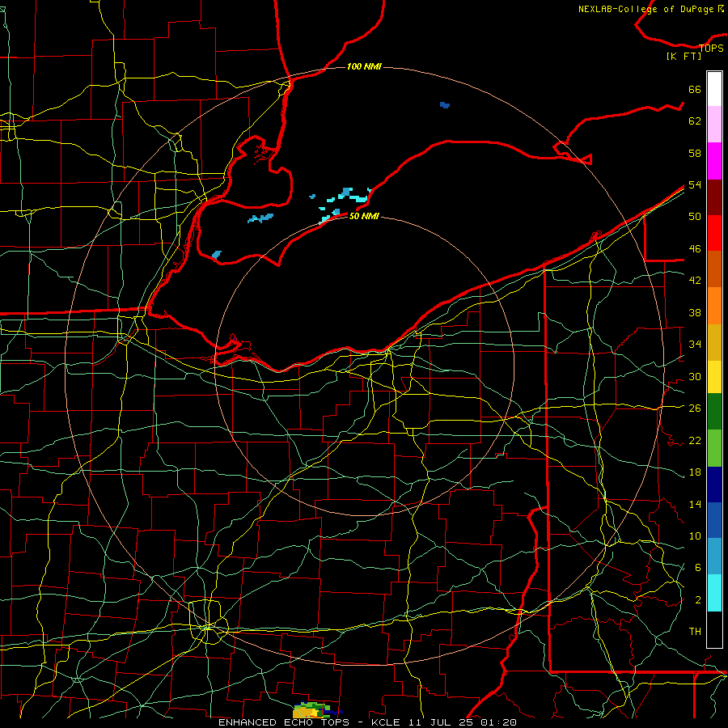
Task: Click the '42' legend value
Action: pos(695,281)
